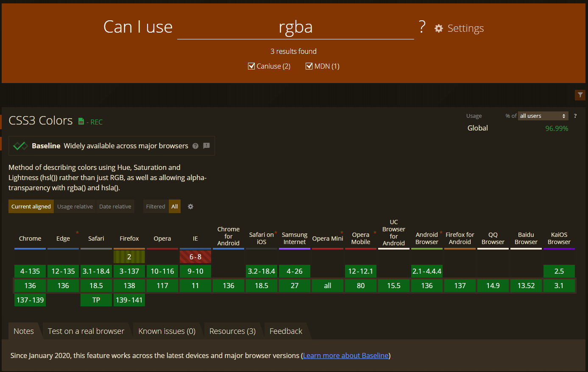The height and width of the screenshot is (372, 588).
Task: Click the Chrome for Android 136 cell
Action: click(x=229, y=286)
